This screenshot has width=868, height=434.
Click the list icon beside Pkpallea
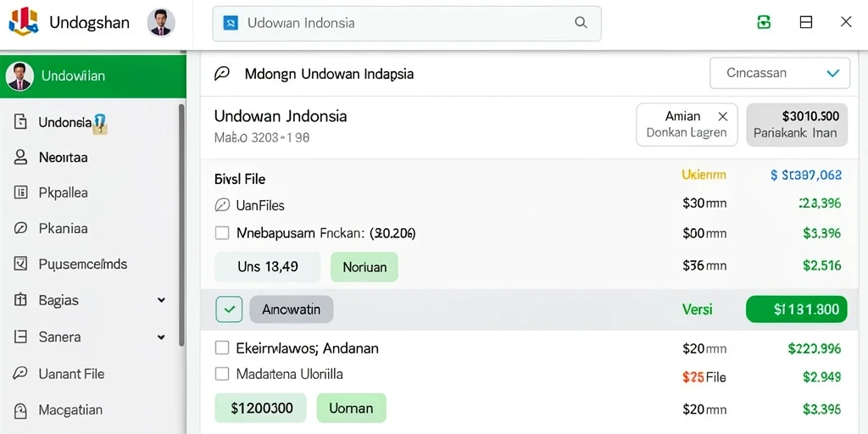(20, 192)
